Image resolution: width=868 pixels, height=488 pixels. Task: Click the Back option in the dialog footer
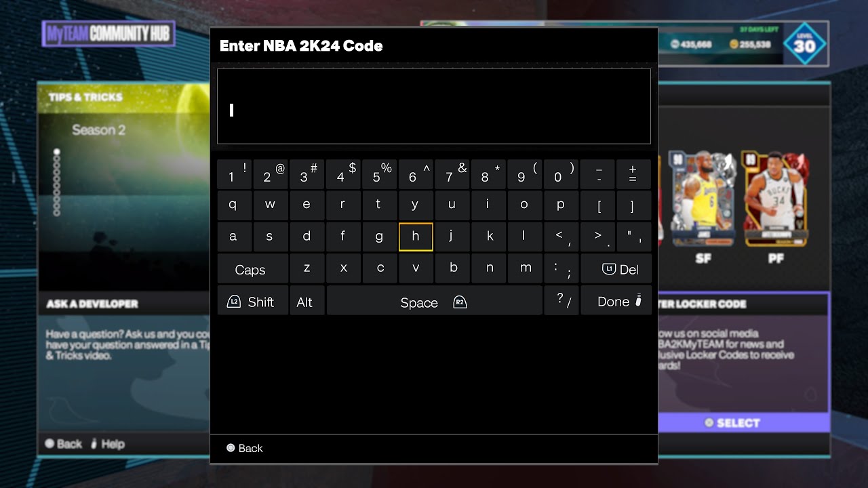coord(244,448)
